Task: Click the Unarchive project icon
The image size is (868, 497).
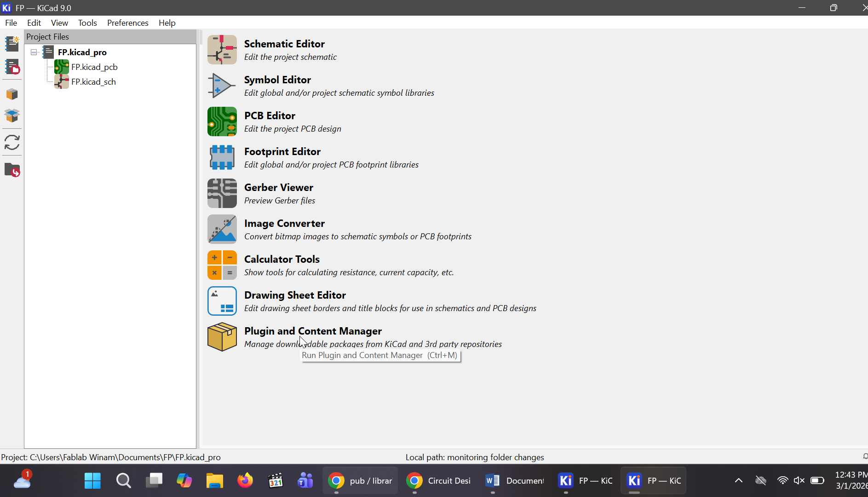Action: (12, 116)
